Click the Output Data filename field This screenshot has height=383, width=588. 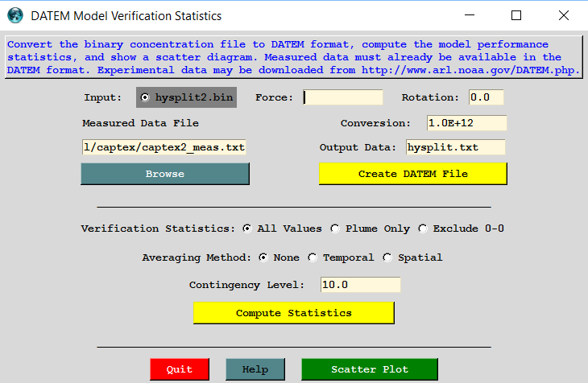[454, 147]
